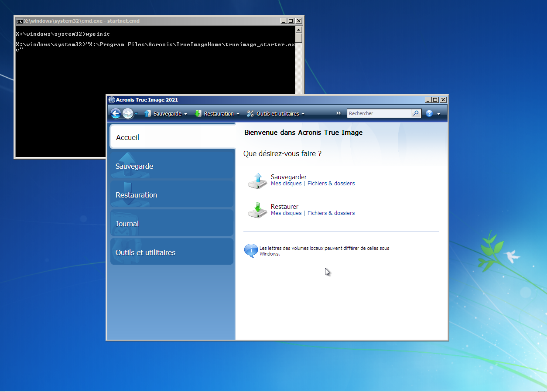This screenshot has height=392, width=547.
Task: Click the Acronis True Image title bar icon
Action: (112, 100)
